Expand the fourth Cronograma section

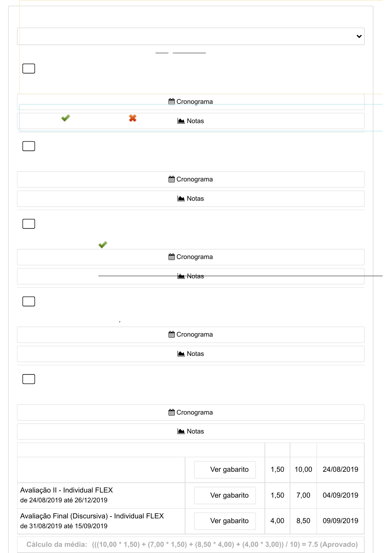(191, 334)
